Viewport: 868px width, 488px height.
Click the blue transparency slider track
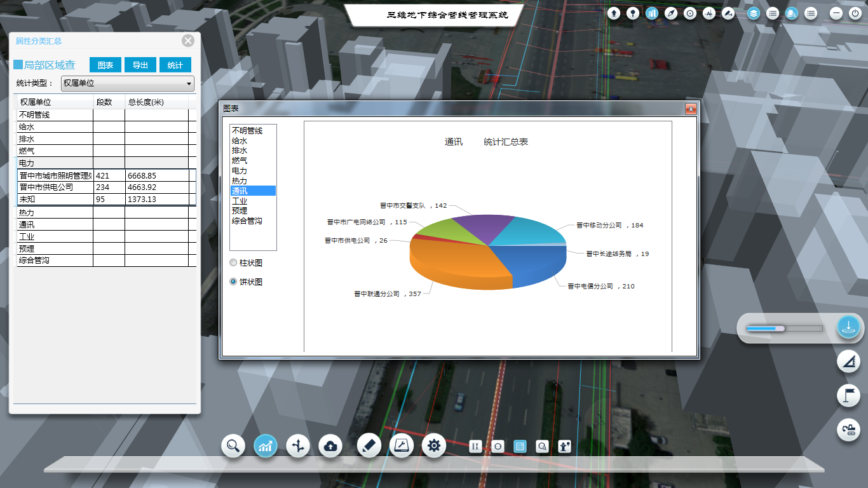point(785,329)
